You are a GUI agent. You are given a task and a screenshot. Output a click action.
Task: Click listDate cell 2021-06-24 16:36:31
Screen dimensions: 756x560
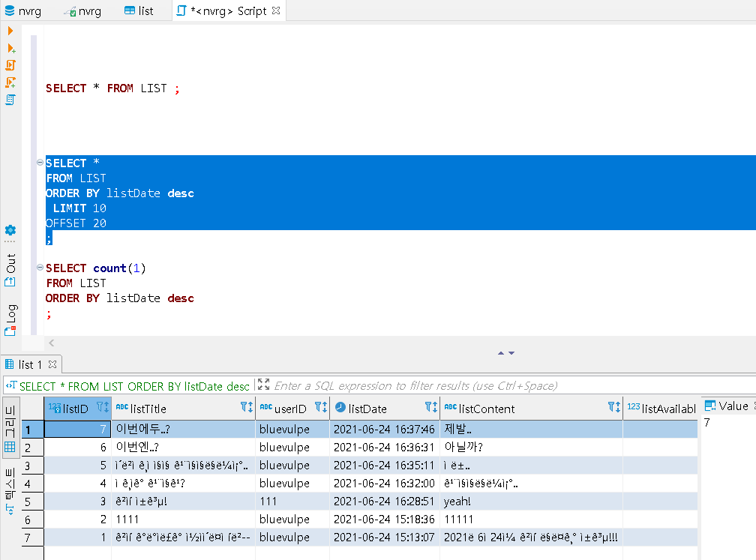[384, 448]
